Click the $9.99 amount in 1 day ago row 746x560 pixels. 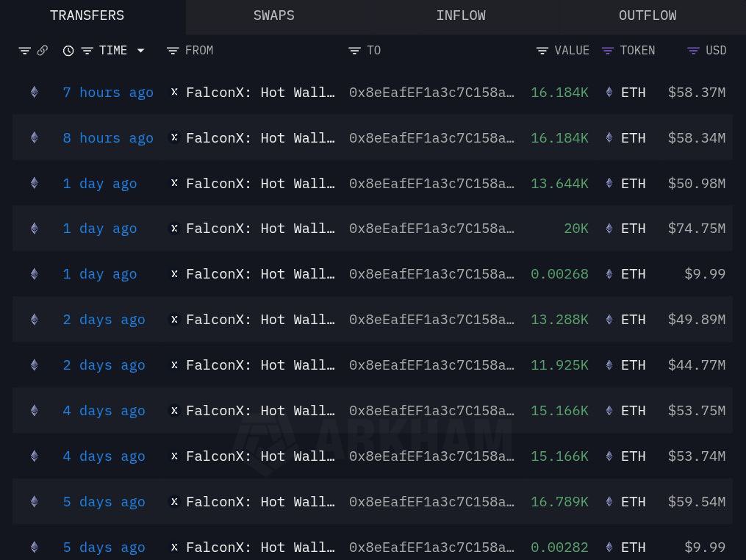705,274
